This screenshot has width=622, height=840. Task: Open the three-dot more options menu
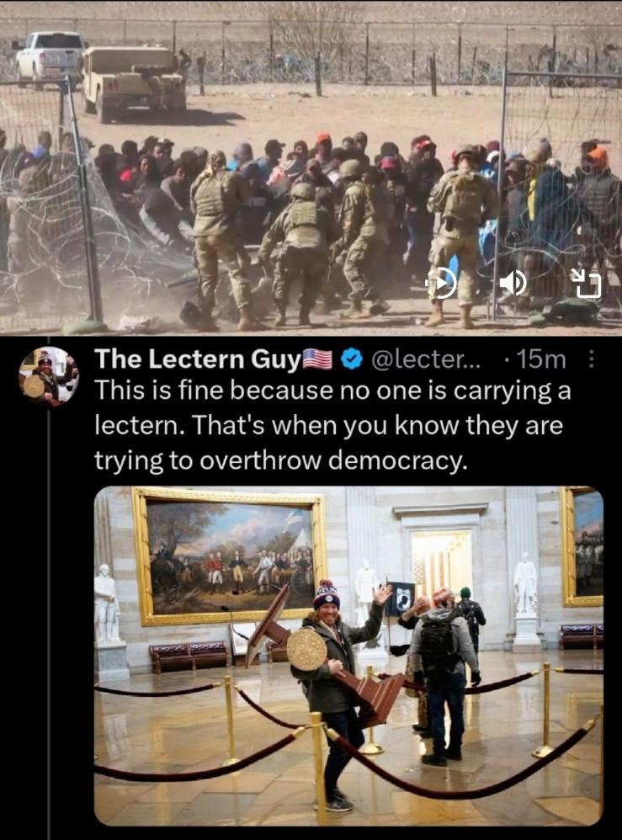coord(591,359)
